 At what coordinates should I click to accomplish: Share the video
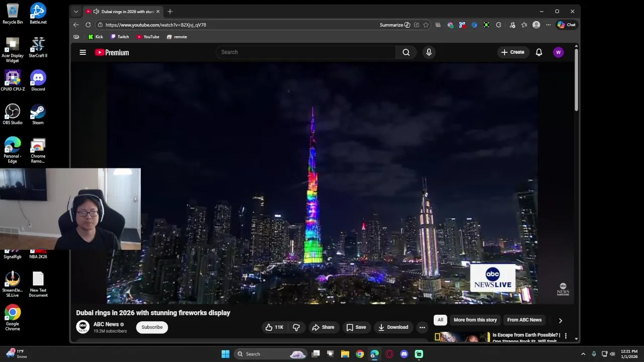pos(323,327)
